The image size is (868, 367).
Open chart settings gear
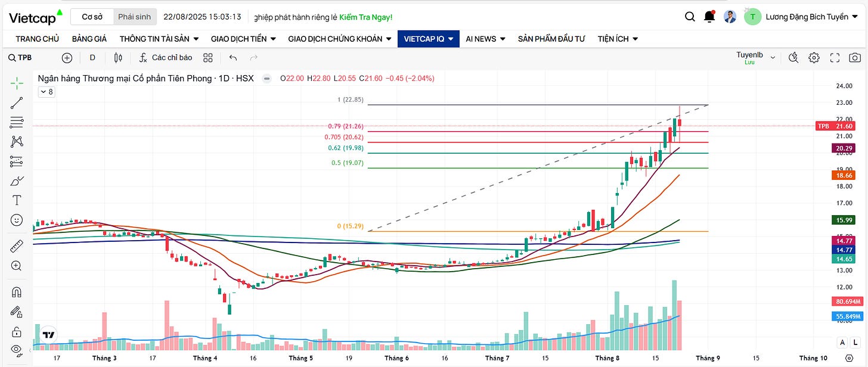(x=814, y=58)
